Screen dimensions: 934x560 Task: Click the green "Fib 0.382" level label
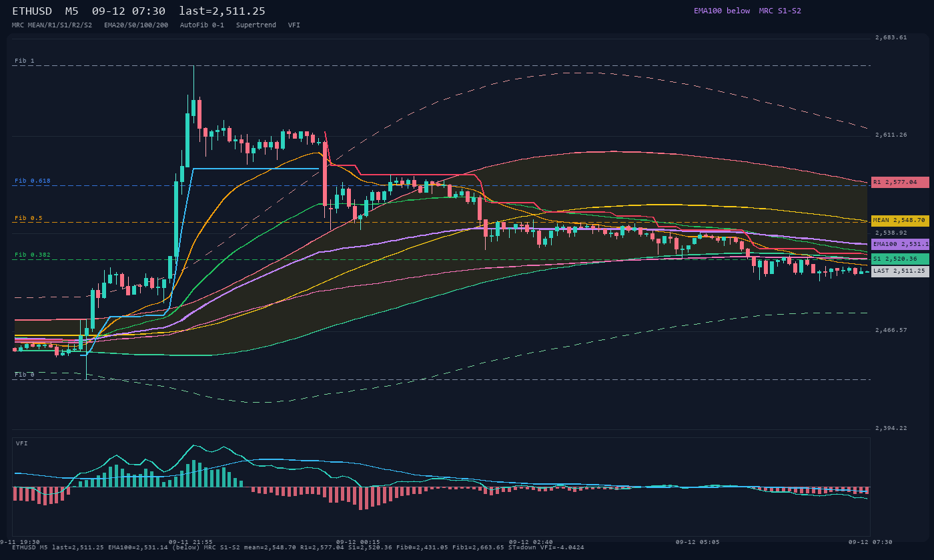point(33,255)
